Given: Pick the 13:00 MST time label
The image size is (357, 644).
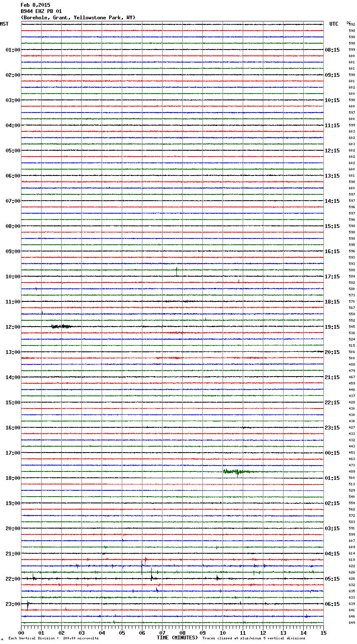Looking at the screenshot, I should pyautogui.click(x=13, y=352).
